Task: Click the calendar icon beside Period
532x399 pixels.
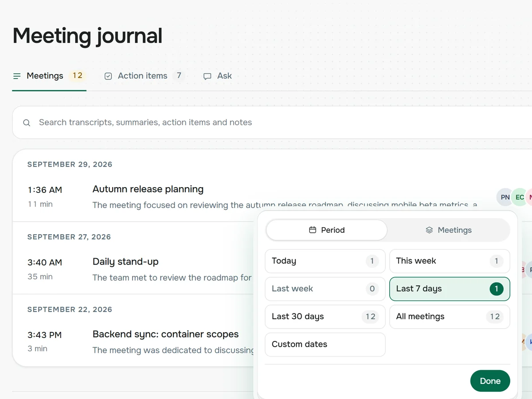Action: tap(313, 230)
